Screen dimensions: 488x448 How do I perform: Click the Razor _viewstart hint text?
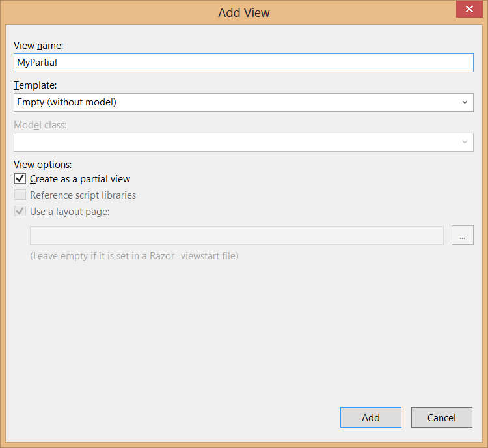click(135, 256)
